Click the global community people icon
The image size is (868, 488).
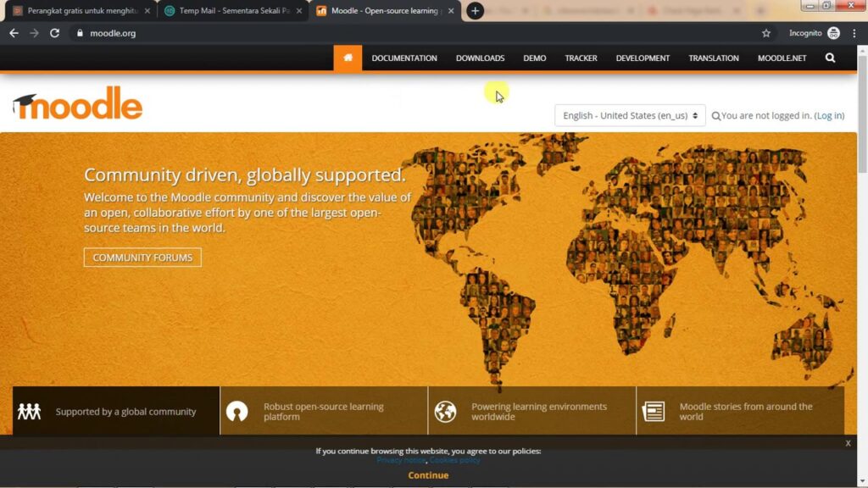(x=29, y=411)
